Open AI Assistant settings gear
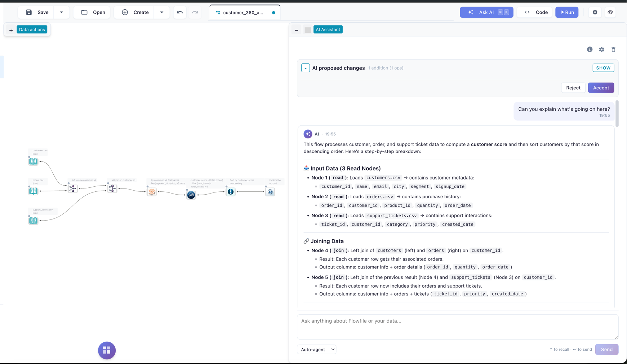Viewport: 627px width, 364px height. tap(601, 49)
